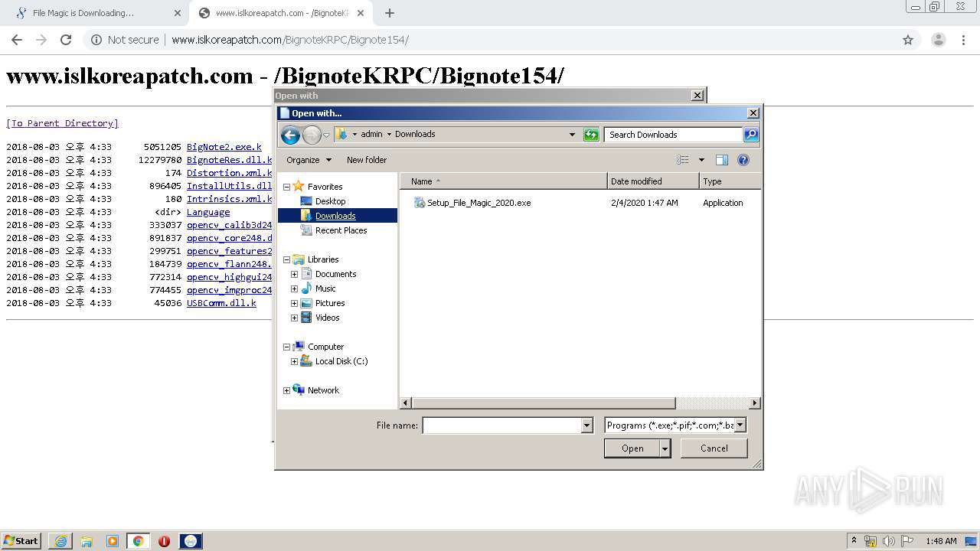This screenshot has height=551, width=980.
Task: Switch to Chrome taskbar icon
Action: pos(138,541)
